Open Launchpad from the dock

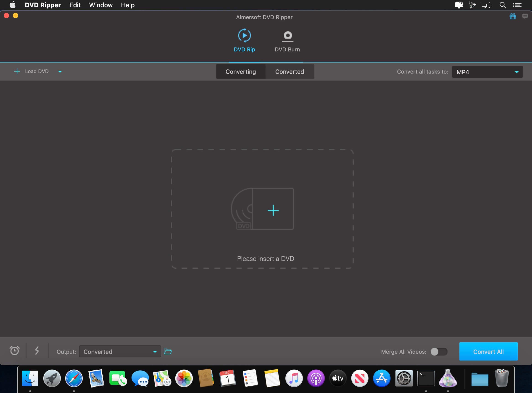pos(52,378)
